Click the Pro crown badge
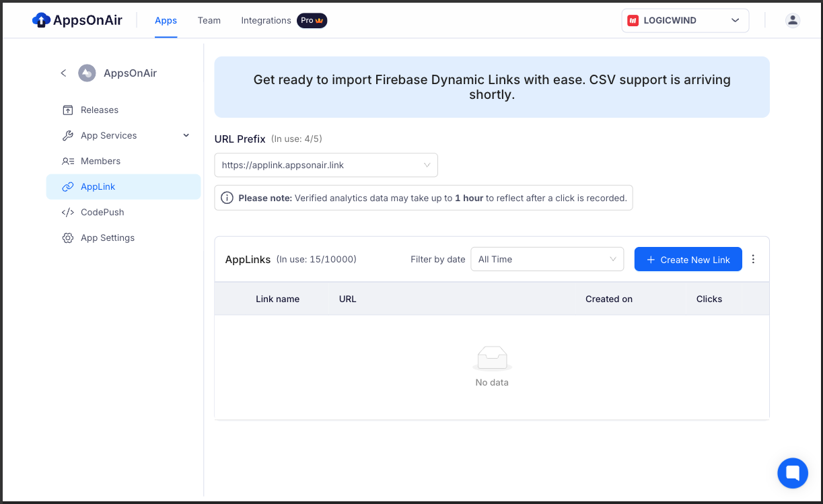 tap(312, 20)
